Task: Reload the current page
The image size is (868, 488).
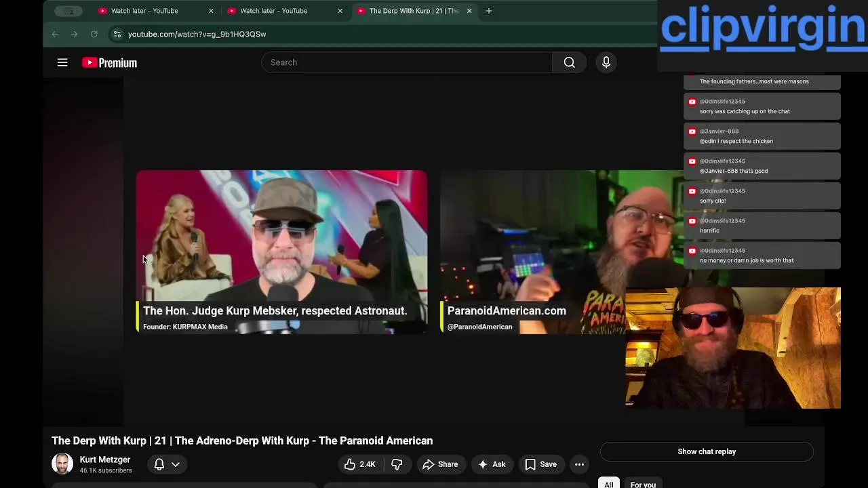Action: [x=94, y=34]
